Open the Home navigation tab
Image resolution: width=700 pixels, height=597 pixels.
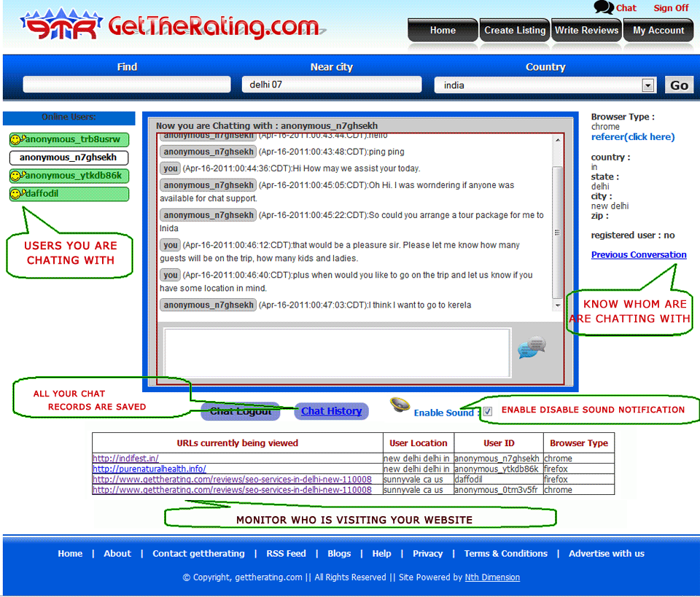443,31
